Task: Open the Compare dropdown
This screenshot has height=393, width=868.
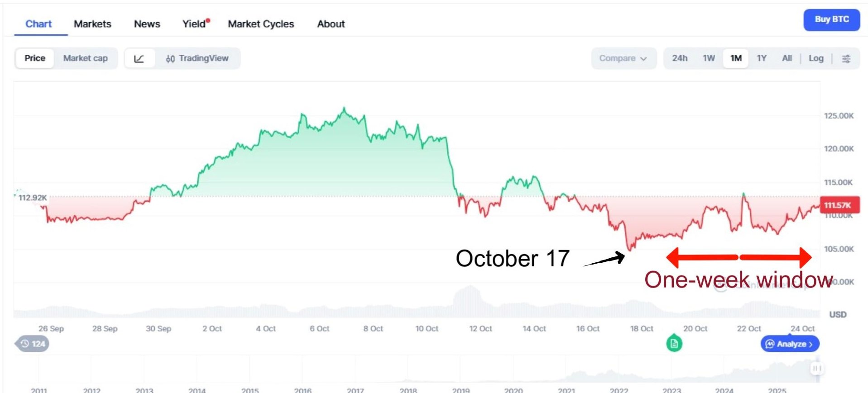Action: 623,58
